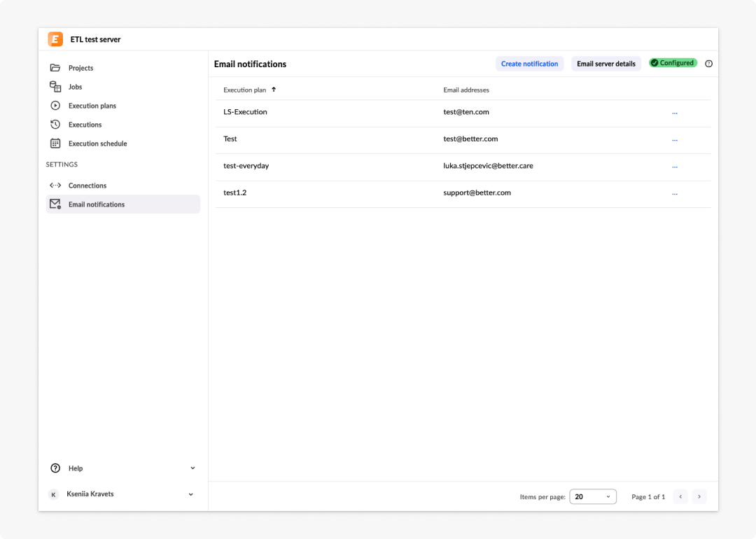Click the luka.stjepcevic@better.care email address

coord(488,166)
